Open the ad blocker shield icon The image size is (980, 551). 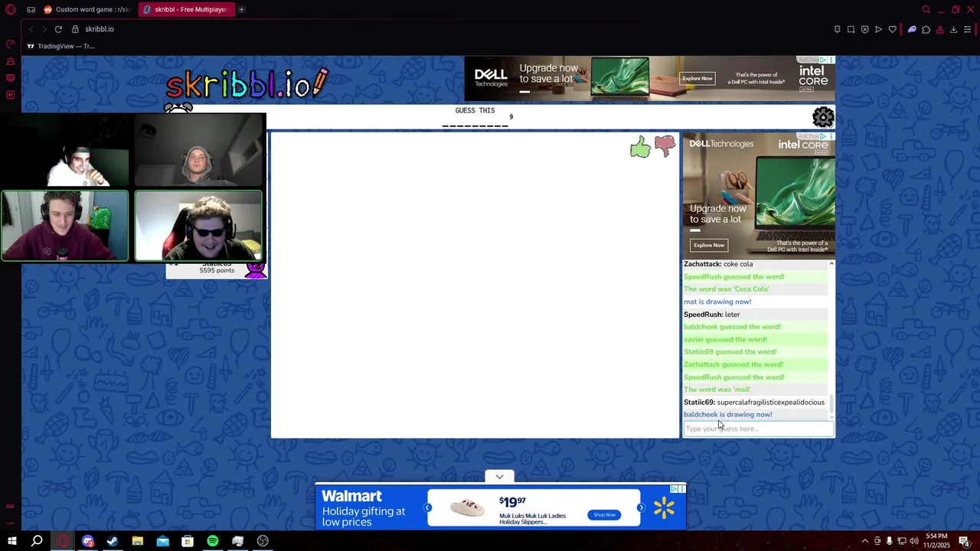click(x=865, y=29)
